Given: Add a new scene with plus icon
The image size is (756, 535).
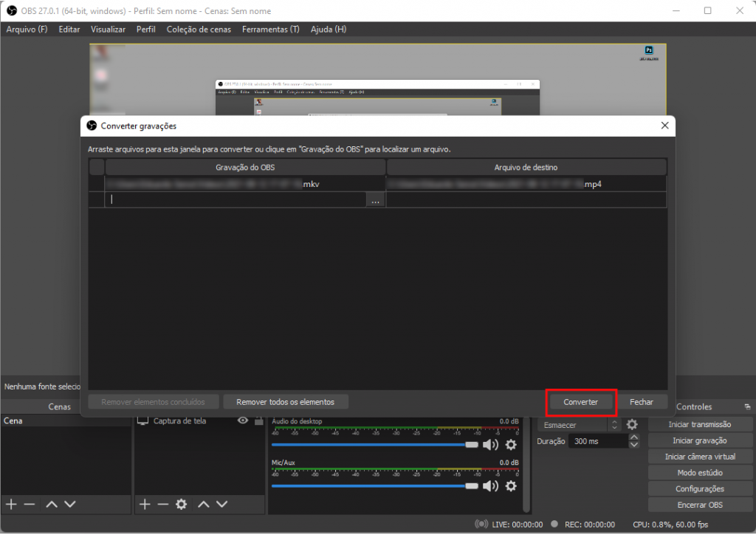Looking at the screenshot, I should 11,504.
